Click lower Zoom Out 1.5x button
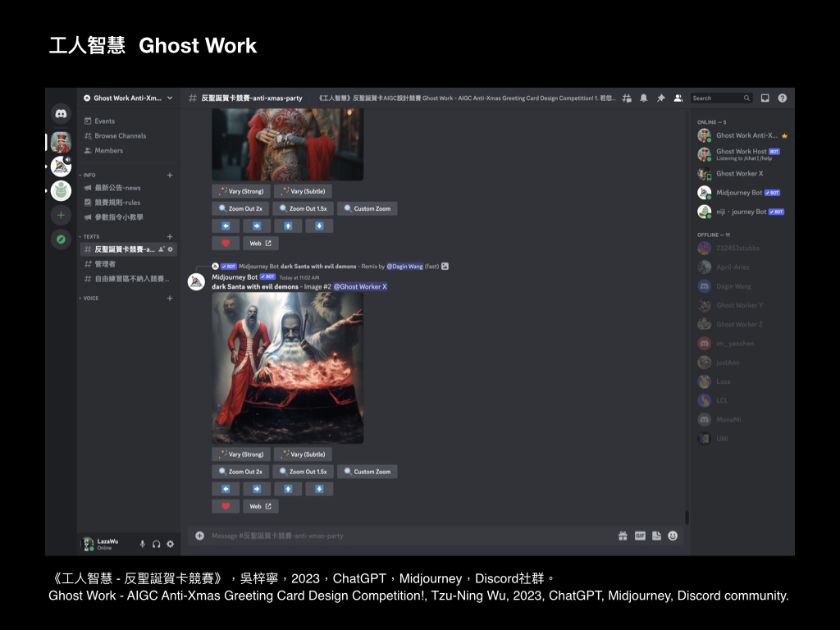Viewport: 840px width, 630px height. pyautogui.click(x=304, y=472)
